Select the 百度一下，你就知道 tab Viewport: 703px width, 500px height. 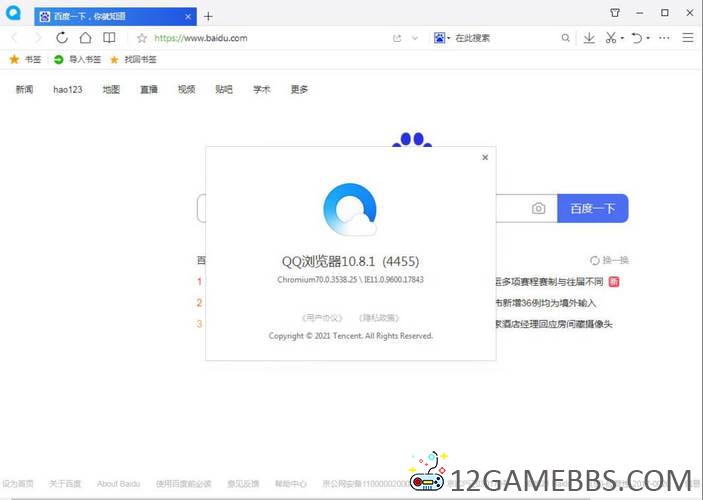[x=115, y=17]
